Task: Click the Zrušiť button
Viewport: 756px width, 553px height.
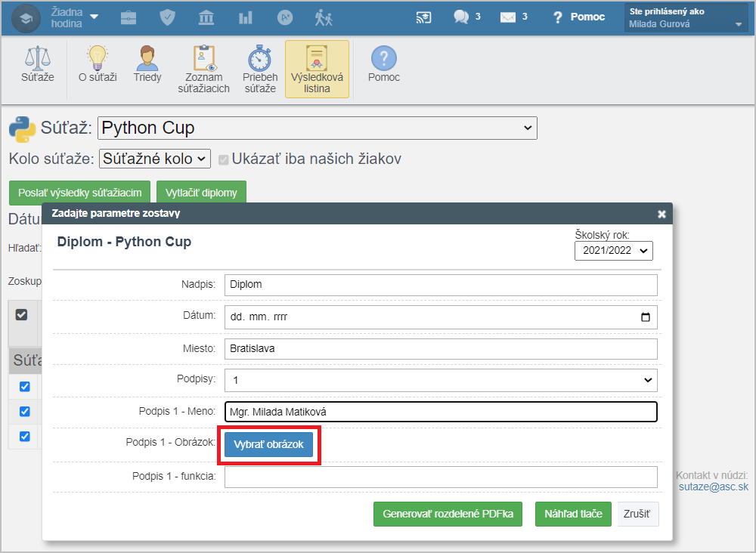Action: tap(637, 514)
